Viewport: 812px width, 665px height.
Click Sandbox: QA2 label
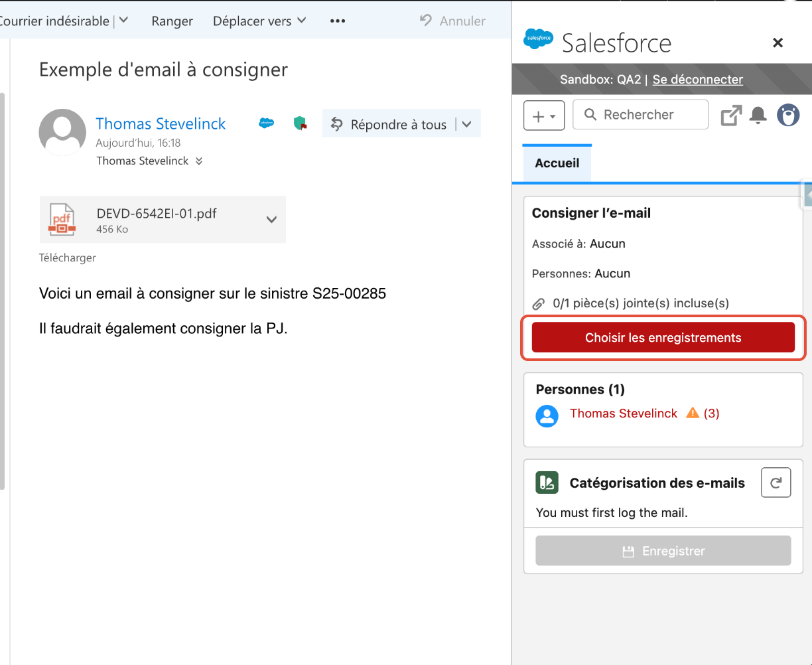[x=600, y=80]
